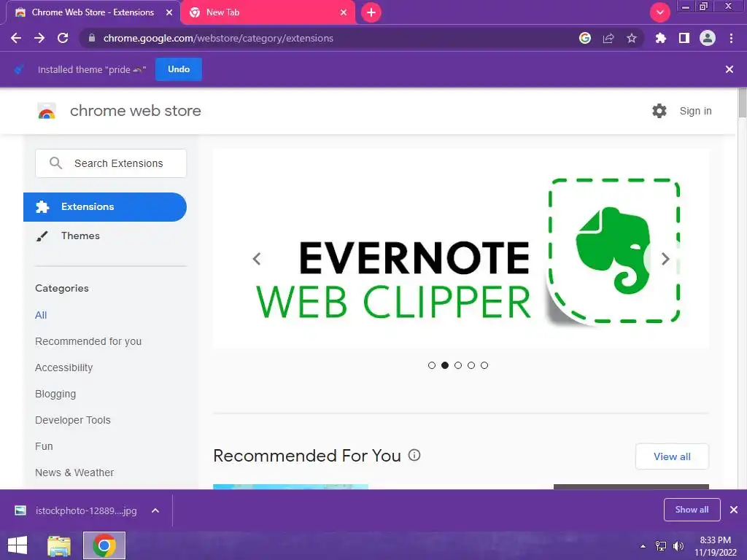Undo the installed pride theme
The width and height of the screenshot is (747, 560).
tap(179, 69)
